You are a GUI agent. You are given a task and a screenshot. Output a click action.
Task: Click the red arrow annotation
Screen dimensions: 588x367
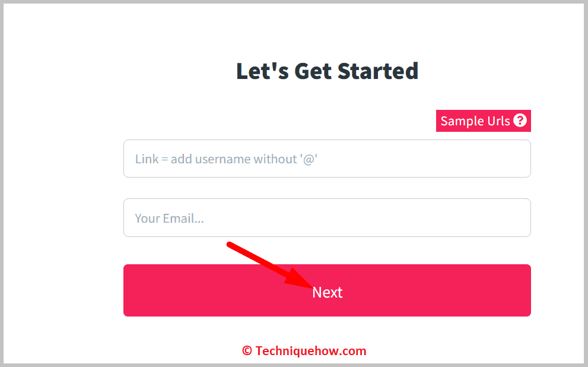[269, 265]
